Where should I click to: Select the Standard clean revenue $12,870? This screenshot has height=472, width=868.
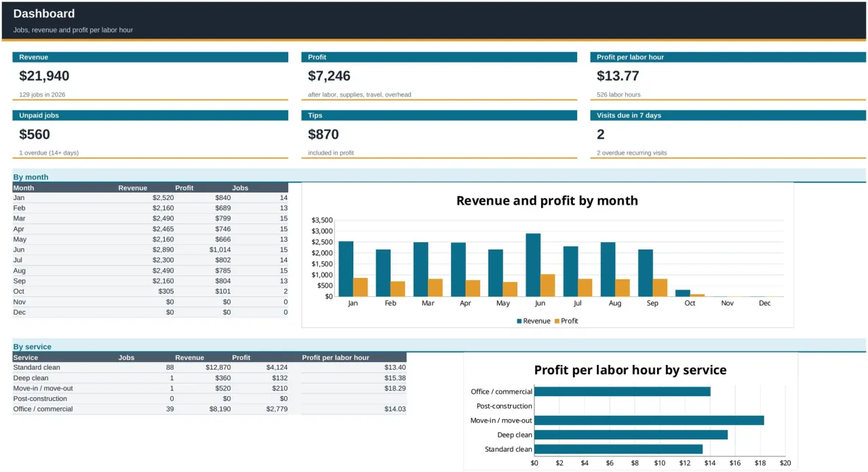click(x=218, y=368)
